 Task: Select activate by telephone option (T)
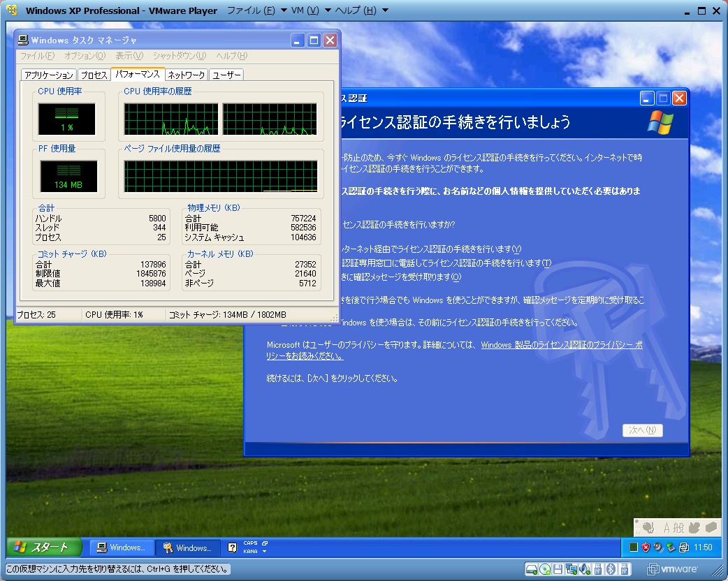tap(446, 263)
